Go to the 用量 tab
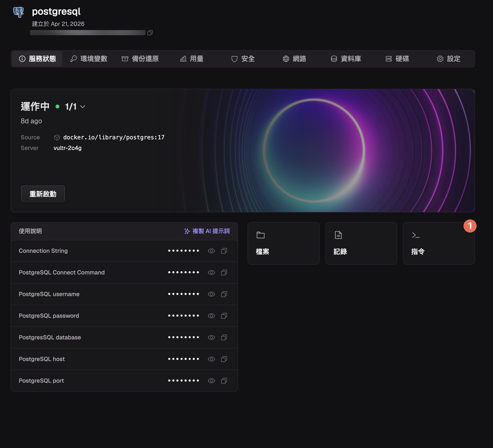493x448 pixels. [192, 59]
